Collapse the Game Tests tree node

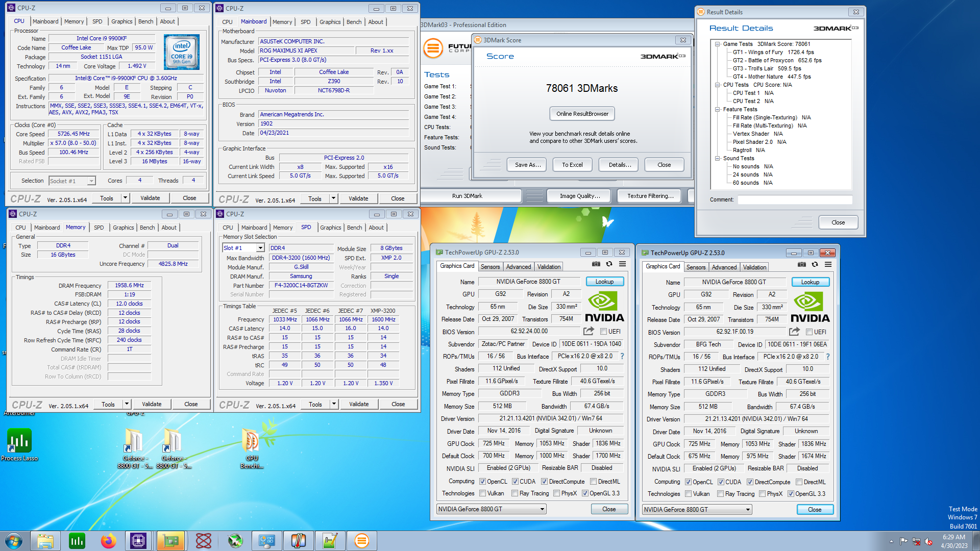pyautogui.click(x=717, y=44)
